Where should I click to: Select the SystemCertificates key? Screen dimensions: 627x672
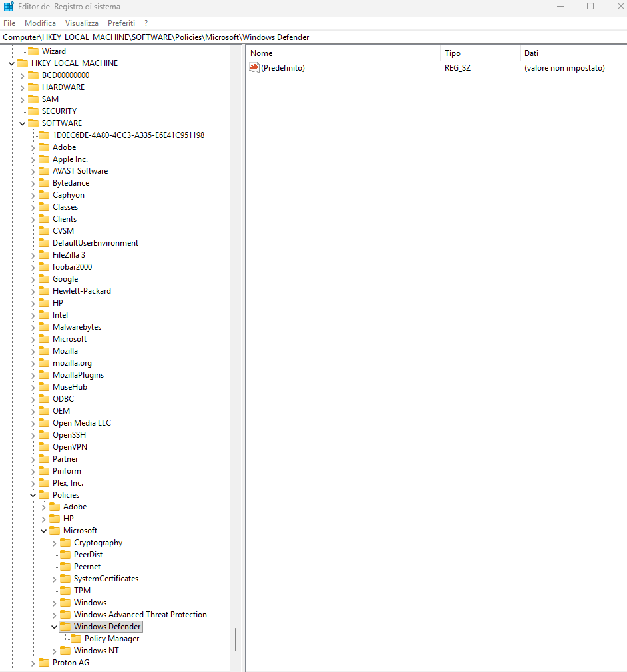[x=106, y=579]
